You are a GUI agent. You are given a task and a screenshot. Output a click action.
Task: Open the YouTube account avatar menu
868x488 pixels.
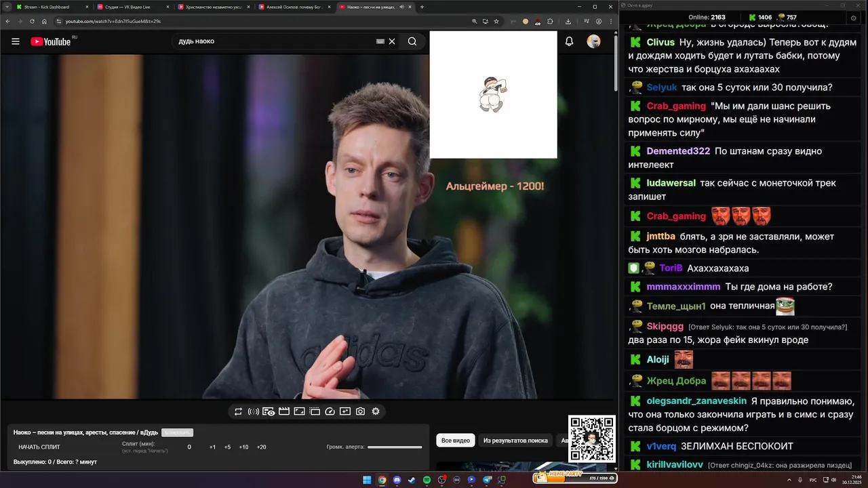[x=594, y=41]
